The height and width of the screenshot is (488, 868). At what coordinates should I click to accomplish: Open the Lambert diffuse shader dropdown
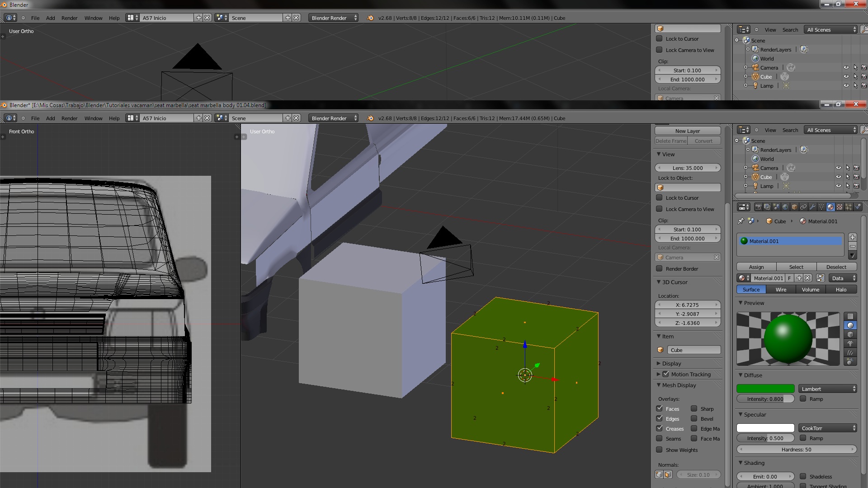(x=827, y=389)
